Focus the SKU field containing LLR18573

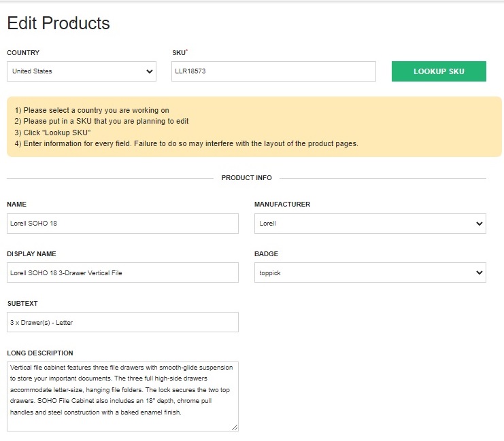[273, 71]
